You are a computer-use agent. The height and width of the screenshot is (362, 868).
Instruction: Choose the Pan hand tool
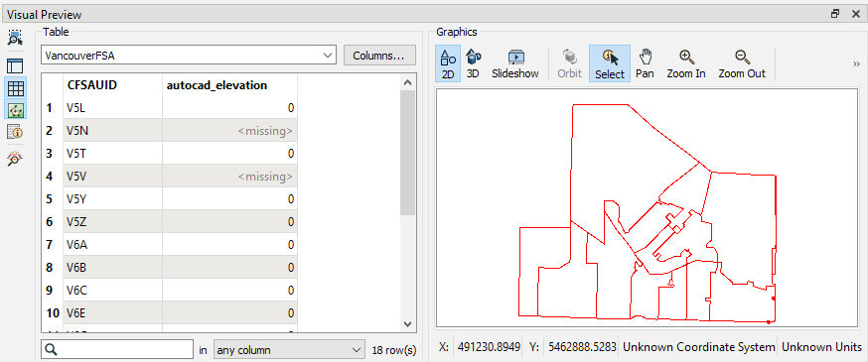(645, 63)
